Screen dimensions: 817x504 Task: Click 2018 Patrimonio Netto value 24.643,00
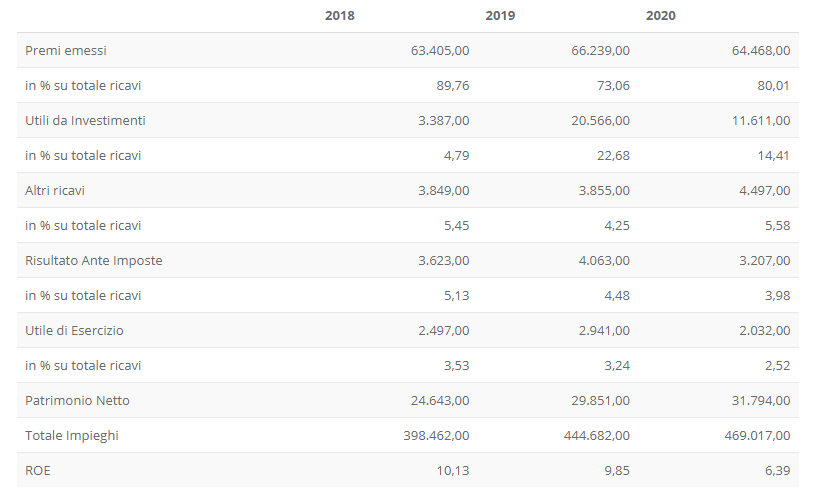point(440,400)
